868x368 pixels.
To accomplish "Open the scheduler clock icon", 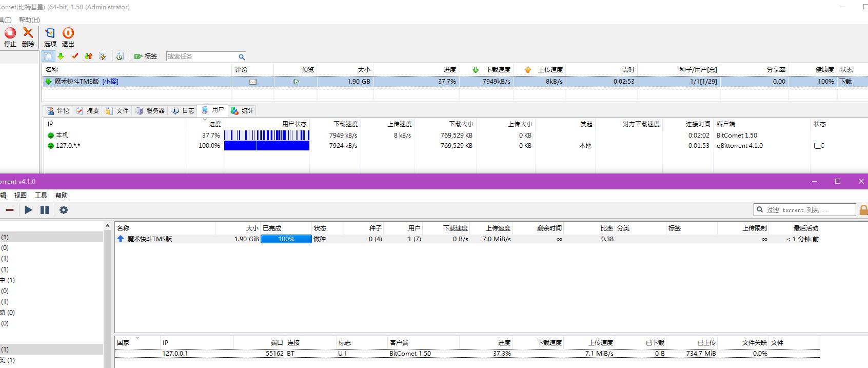I will [120, 56].
